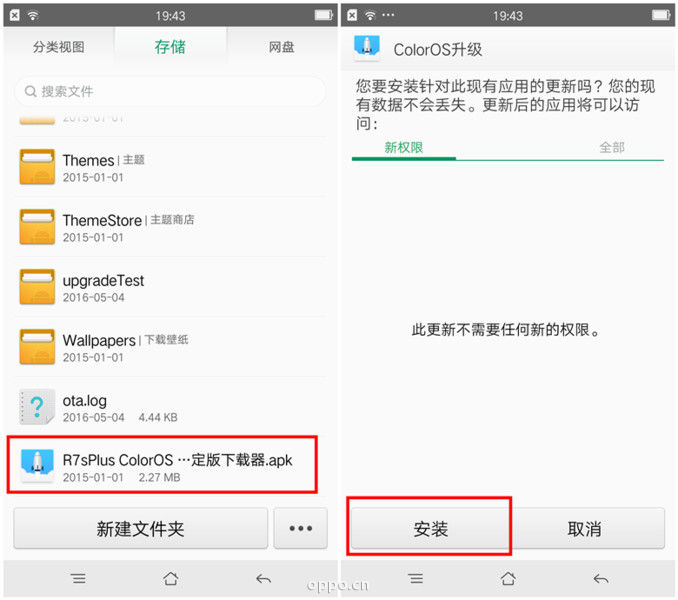678x600 pixels.
Task: Switch to the 分类视图 tab
Action: pos(59,47)
